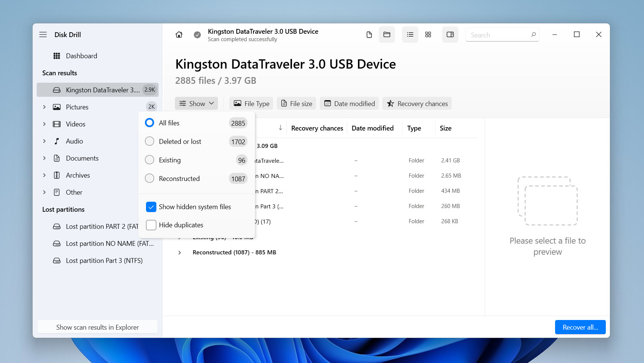This screenshot has width=644, height=363.
Task: Expand Other tree chevron
Action: point(44,192)
